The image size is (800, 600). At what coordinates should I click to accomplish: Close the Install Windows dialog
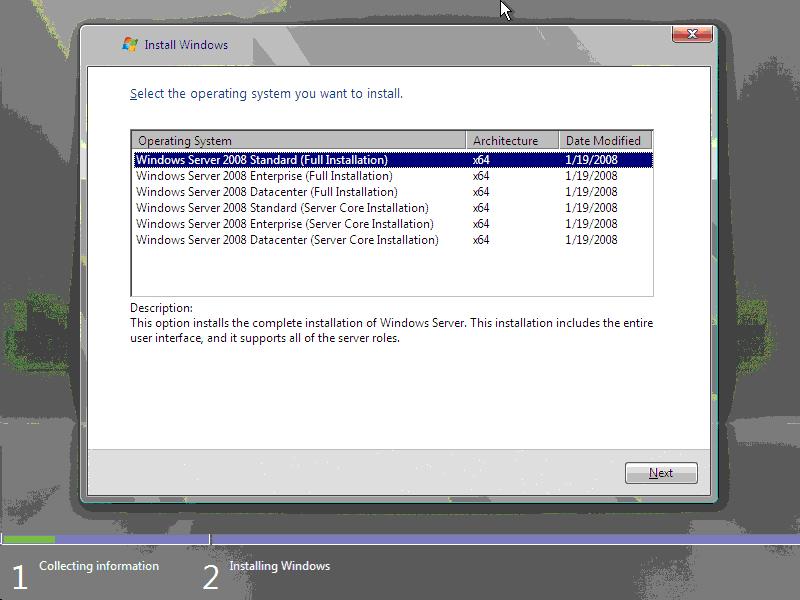pos(692,34)
